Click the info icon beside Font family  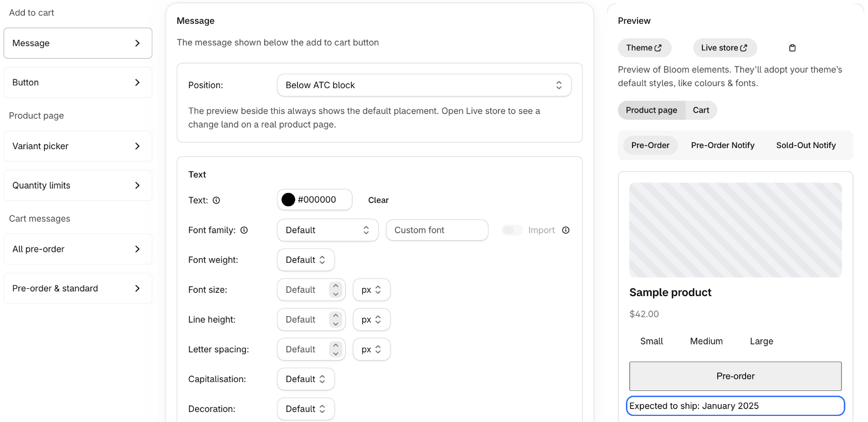244,230
